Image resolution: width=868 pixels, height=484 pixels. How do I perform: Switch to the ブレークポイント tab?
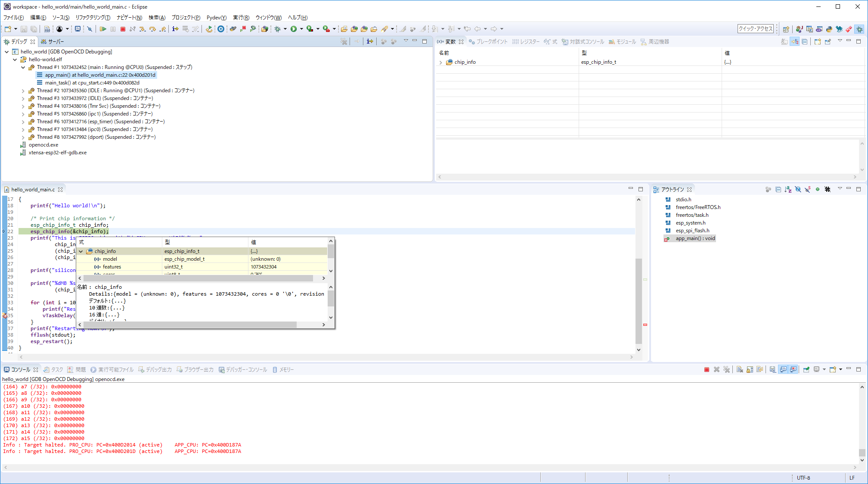coord(488,42)
